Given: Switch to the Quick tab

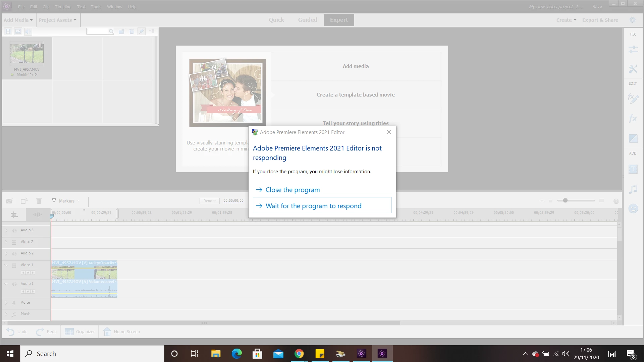Looking at the screenshot, I should click(x=276, y=20).
